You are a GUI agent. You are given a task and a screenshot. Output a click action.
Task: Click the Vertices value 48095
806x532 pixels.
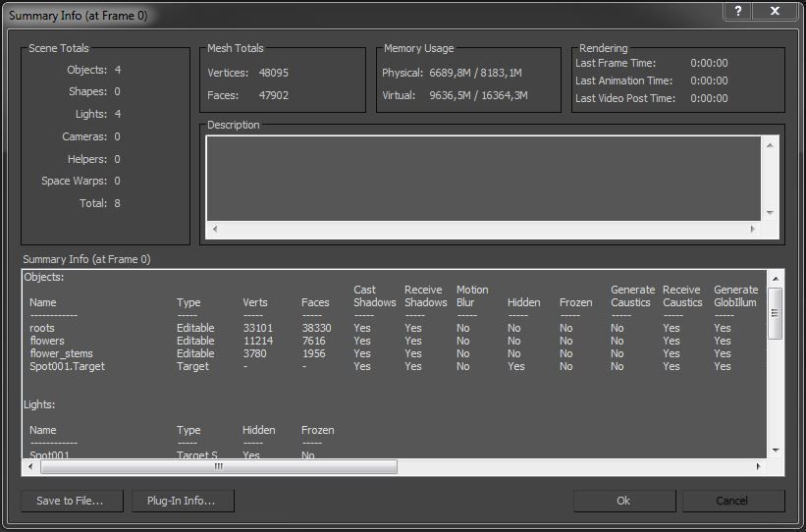click(x=274, y=73)
